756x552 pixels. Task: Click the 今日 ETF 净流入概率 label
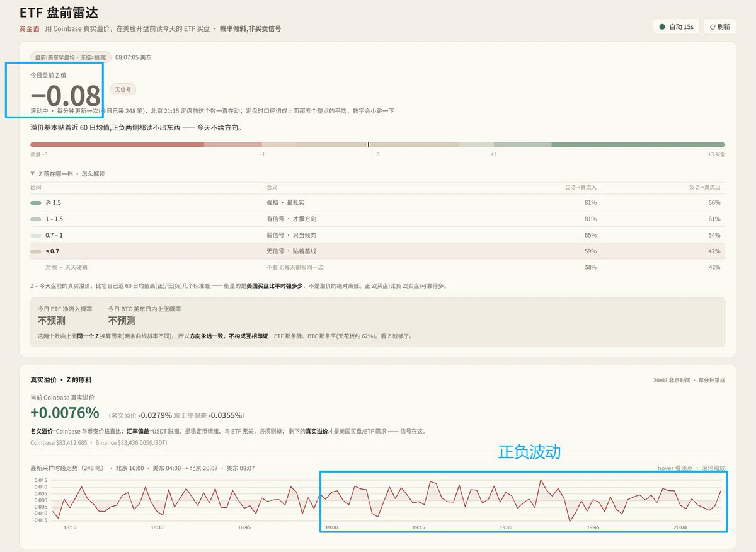pyautogui.click(x=66, y=309)
